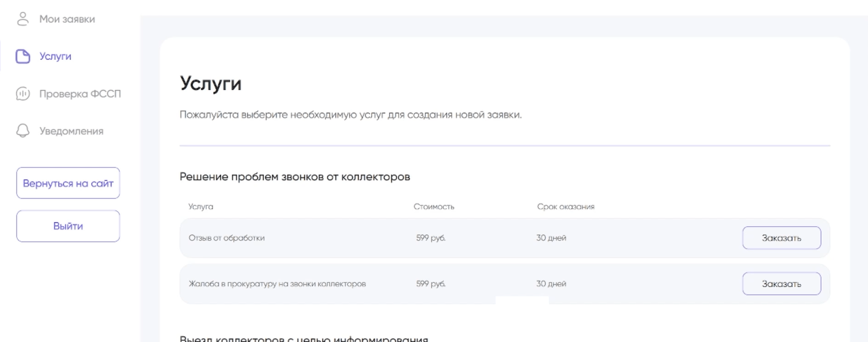Image resolution: width=868 pixels, height=342 pixels.
Task: Order the Отзыв от обработки service
Action: (x=781, y=238)
